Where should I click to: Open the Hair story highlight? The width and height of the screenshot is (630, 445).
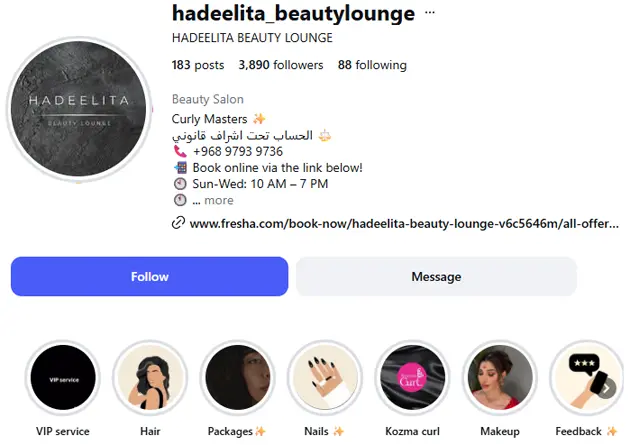tap(150, 378)
